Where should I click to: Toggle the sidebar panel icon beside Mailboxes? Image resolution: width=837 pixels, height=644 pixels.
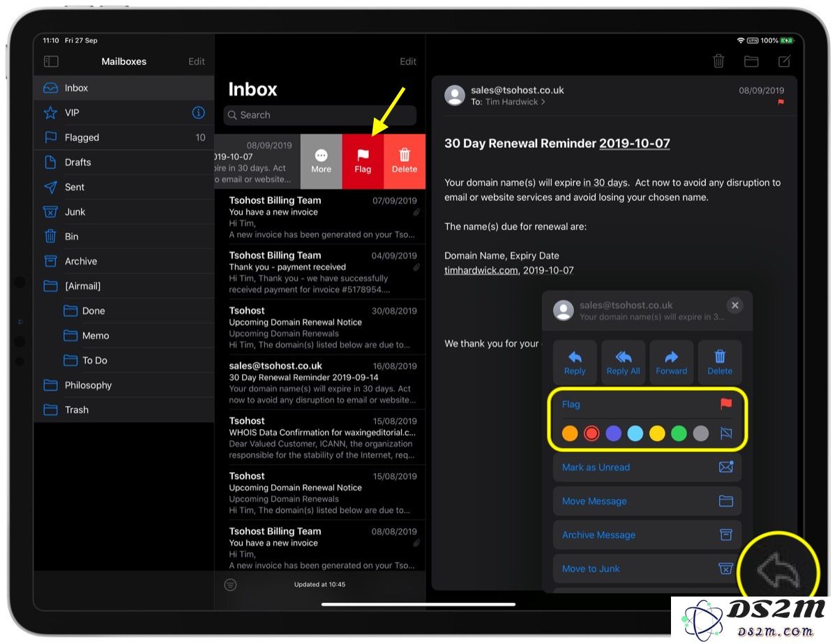click(x=51, y=61)
